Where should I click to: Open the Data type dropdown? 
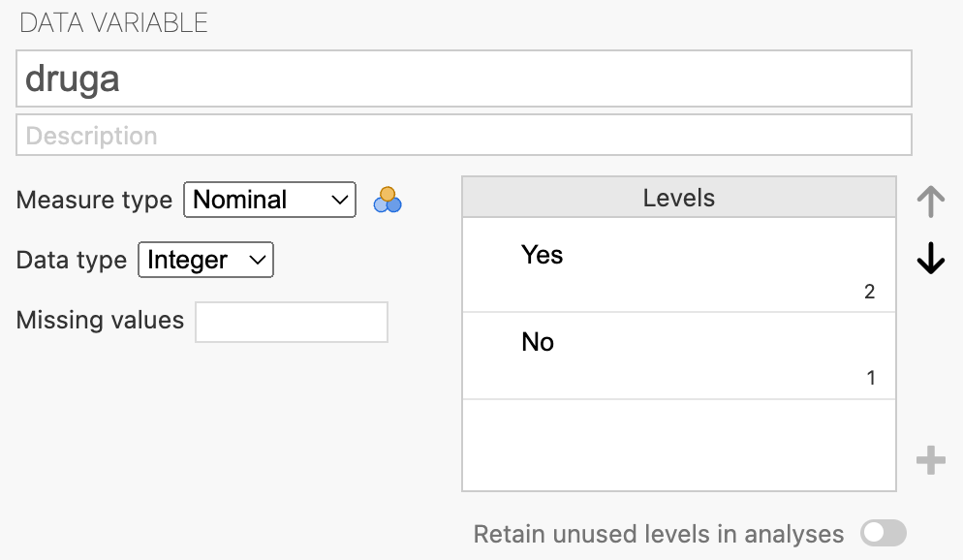[205, 260]
